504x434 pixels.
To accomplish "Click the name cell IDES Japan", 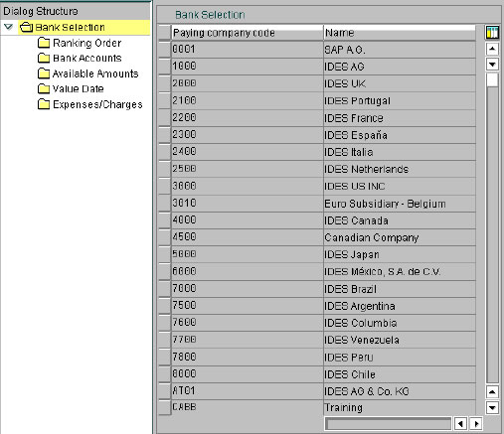I will (400, 254).
